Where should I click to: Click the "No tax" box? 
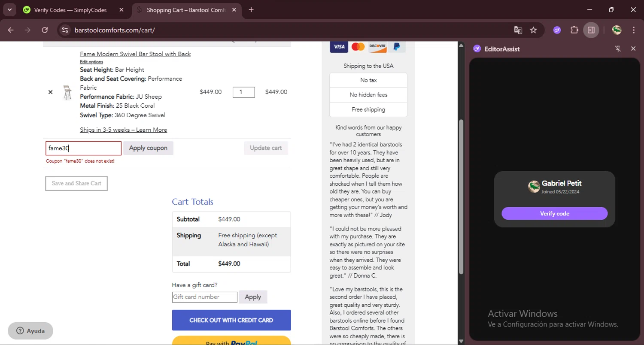368,80
